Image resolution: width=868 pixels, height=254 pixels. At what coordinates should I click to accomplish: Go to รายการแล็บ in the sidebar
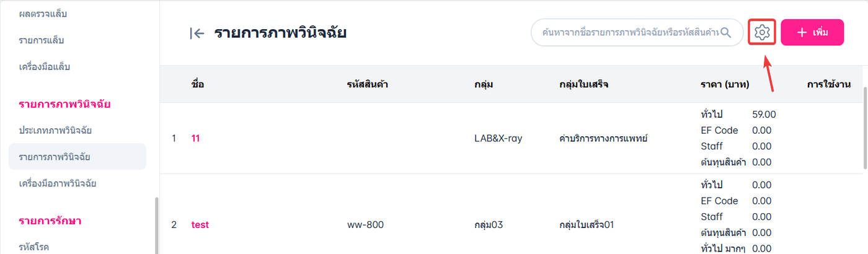tap(42, 40)
